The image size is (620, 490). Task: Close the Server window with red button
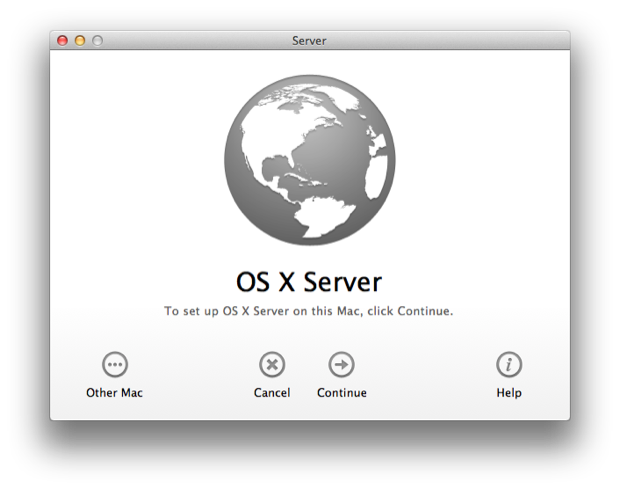tap(62, 40)
